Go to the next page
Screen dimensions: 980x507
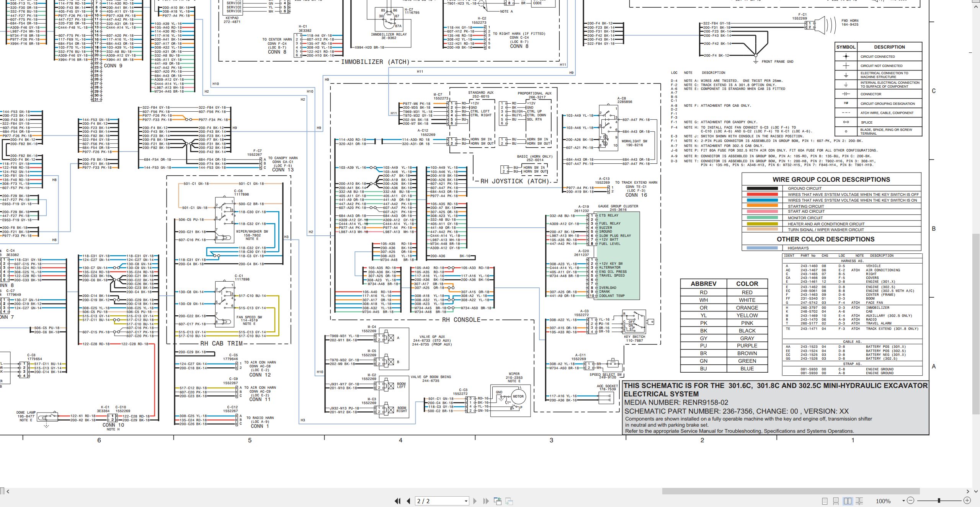(475, 501)
